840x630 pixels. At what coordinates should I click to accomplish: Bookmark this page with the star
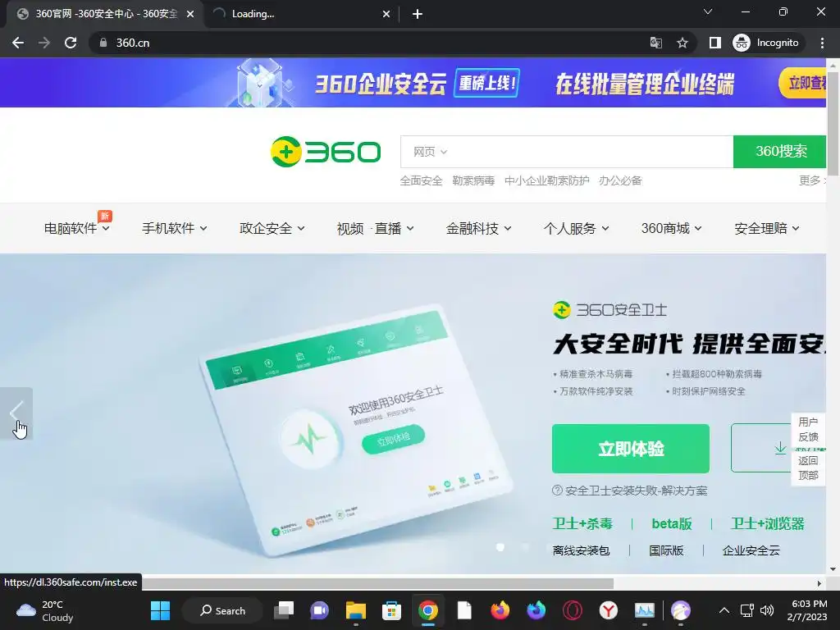click(x=682, y=43)
